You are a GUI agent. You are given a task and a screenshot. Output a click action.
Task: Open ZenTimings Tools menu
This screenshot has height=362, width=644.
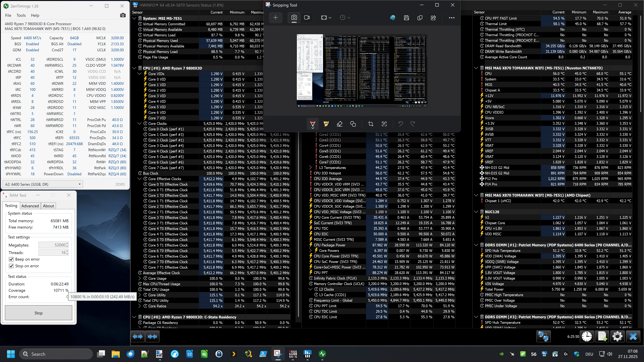[21, 15]
